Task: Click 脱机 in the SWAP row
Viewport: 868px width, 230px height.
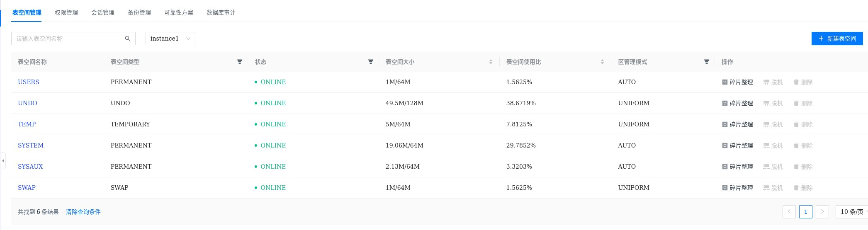Action: [x=773, y=188]
